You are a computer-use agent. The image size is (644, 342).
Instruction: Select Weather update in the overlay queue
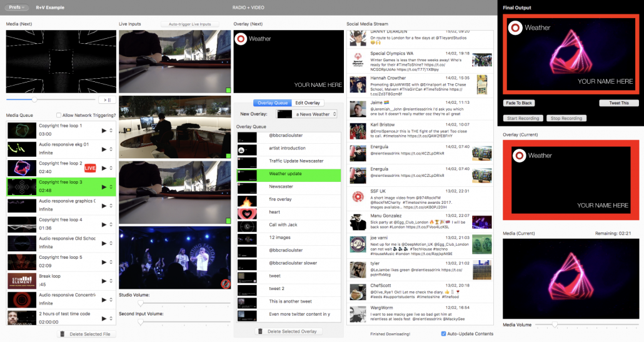(x=289, y=175)
